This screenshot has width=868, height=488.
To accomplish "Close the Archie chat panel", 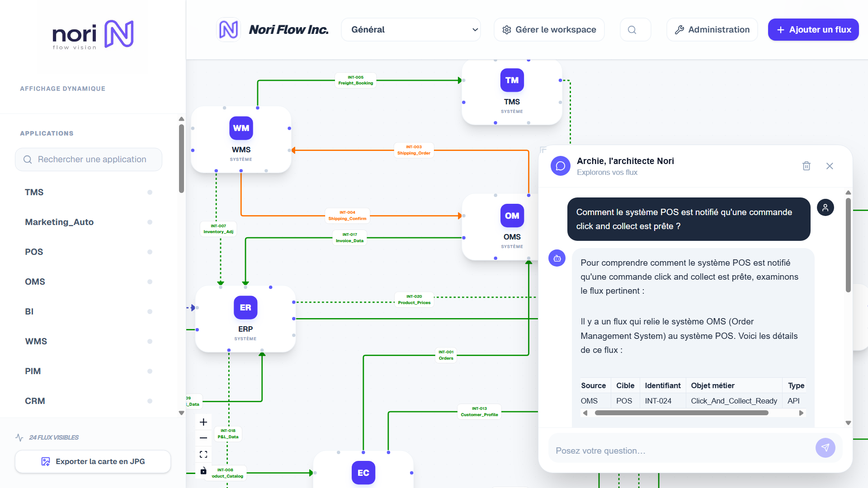I will [830, 166].
